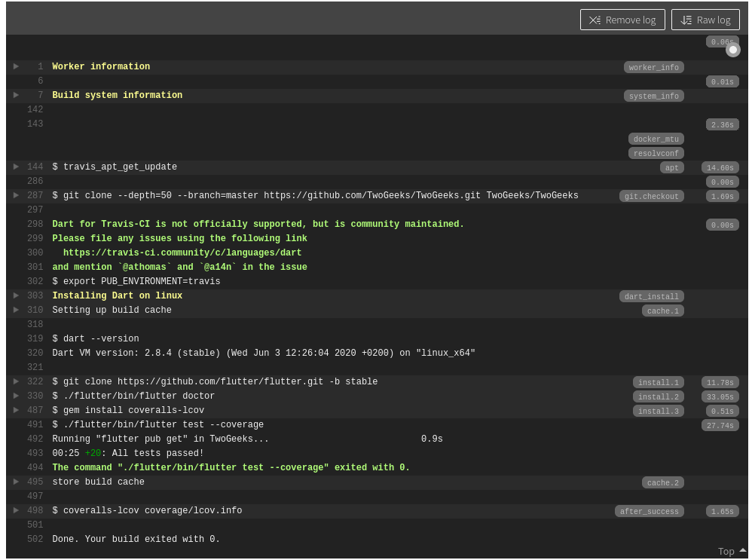
Task: Expand the git clone TwoGeeks fold arrow
Action: pyautogui.click(x=16, y=195)
